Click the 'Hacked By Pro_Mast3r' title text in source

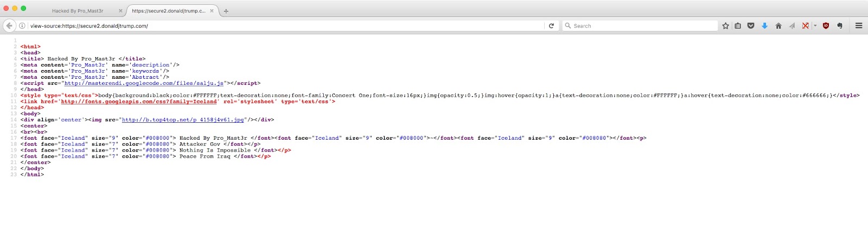point(81,59)
